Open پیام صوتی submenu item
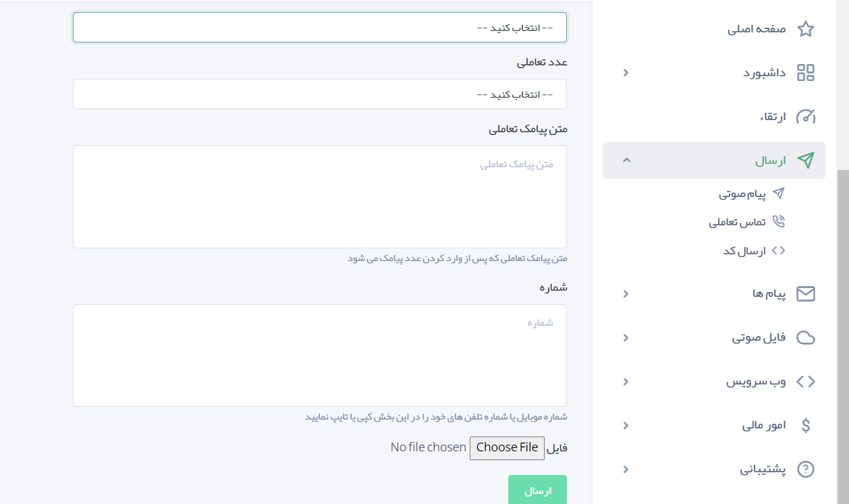Screen dimensions: 849x504 point(742,194)
